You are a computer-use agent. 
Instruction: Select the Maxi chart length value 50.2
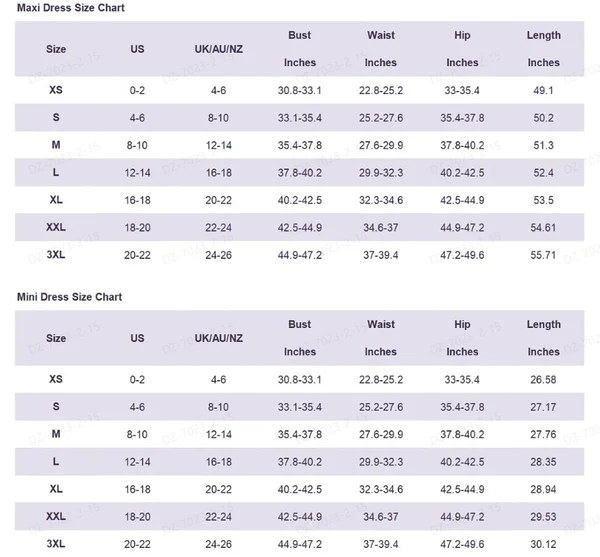pyautogui.click(x=544, y=118)
